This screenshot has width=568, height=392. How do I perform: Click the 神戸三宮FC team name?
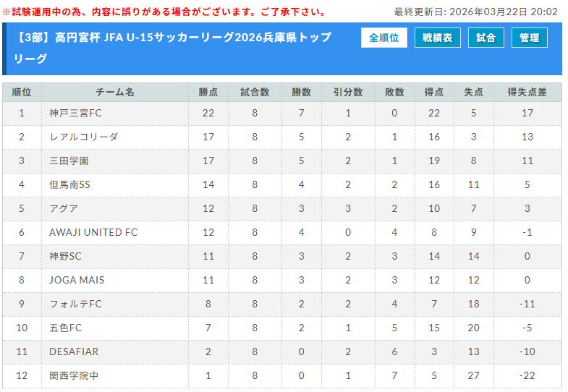pos(75,113)
